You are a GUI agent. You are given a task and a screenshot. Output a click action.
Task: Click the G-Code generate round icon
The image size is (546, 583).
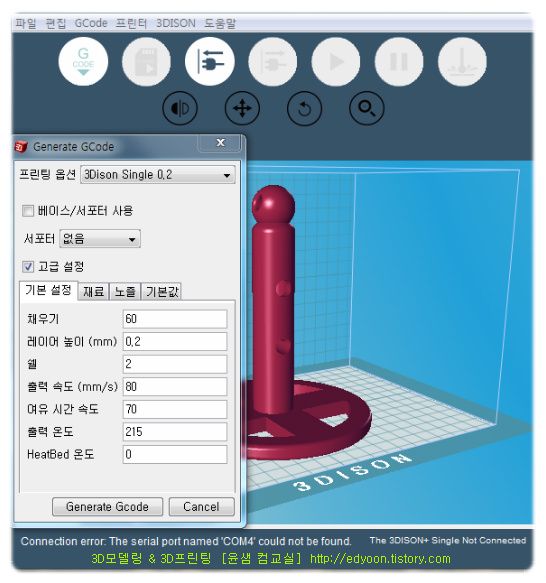83,61
